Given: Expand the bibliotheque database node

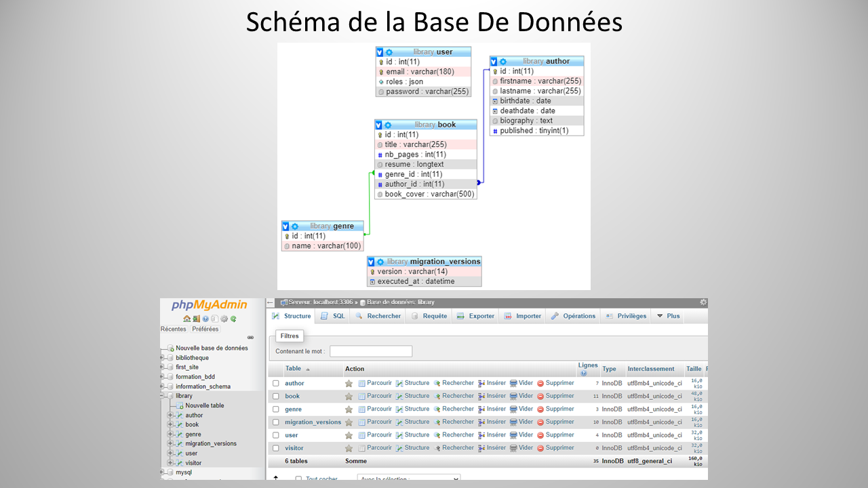Looking at the screenshot, I should pos(163,358).
